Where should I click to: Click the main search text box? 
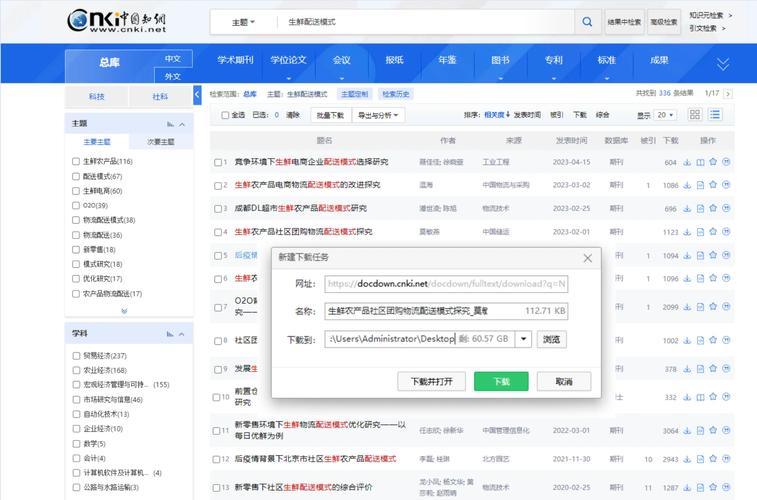point(427,22)
